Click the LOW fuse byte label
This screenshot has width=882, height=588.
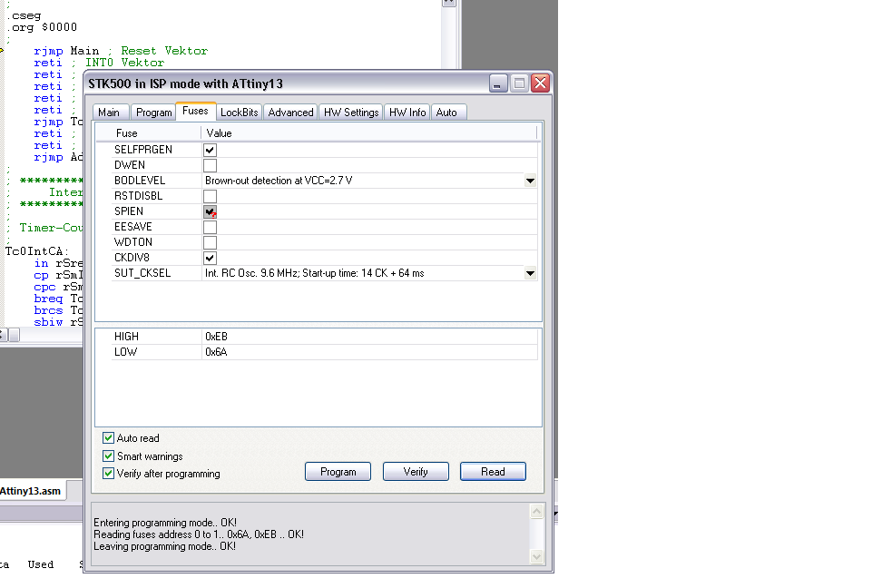point(125,352)
